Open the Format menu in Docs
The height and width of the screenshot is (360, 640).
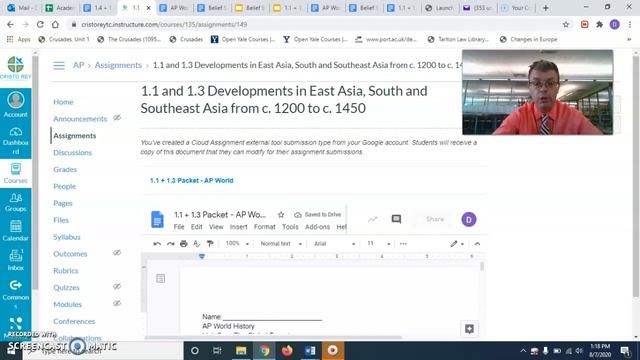tap(264, 227)
